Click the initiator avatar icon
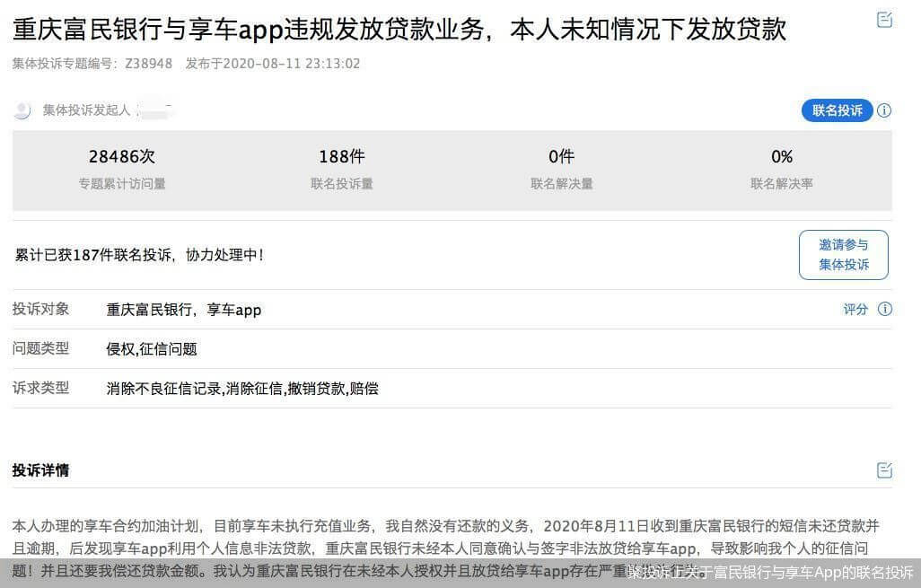 click(22, 110)
